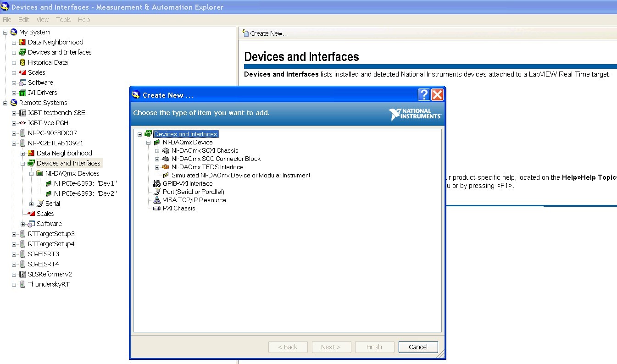617x364 pixels.
Task: Expand Software under My System
Action: coord(14,83)
